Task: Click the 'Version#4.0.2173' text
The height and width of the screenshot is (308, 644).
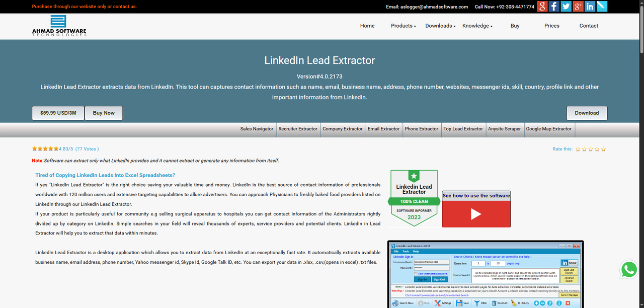Action: coord(319,76)
